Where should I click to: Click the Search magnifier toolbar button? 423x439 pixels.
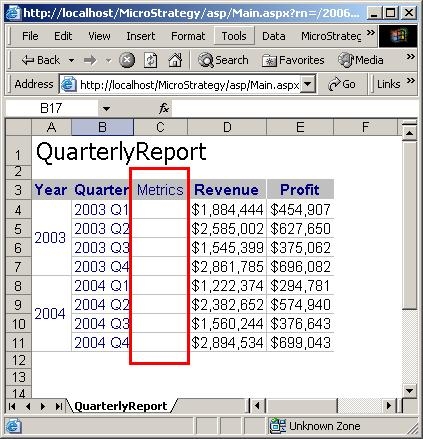click(x=223, y=60)
